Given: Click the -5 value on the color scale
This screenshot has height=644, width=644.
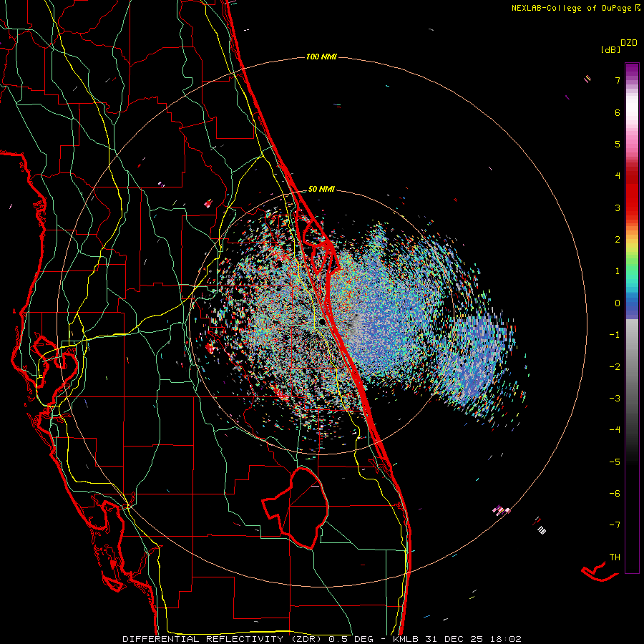Looking at the screenshot, I should 615,462.
